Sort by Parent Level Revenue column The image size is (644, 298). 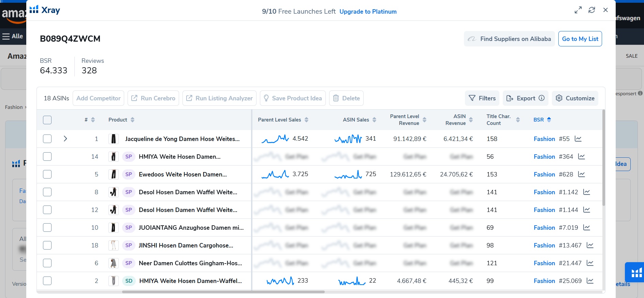(x=425, y=120)
